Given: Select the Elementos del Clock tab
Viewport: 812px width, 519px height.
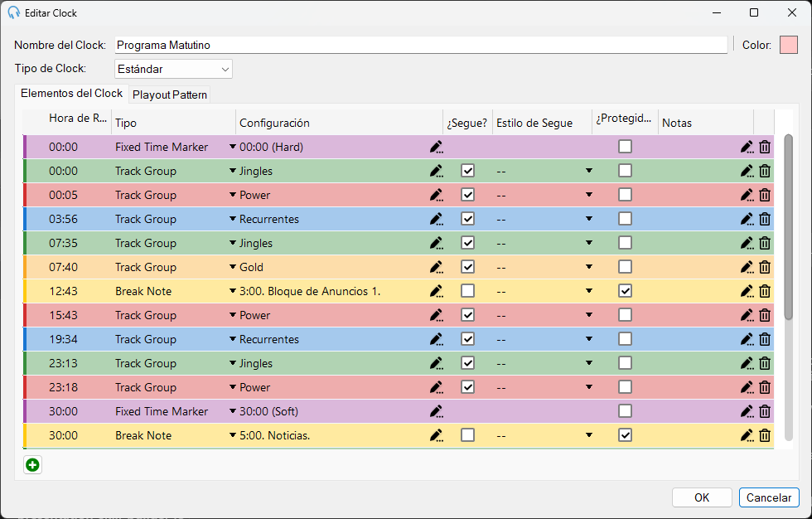Looking at the screenshot, I should [71, 93].
